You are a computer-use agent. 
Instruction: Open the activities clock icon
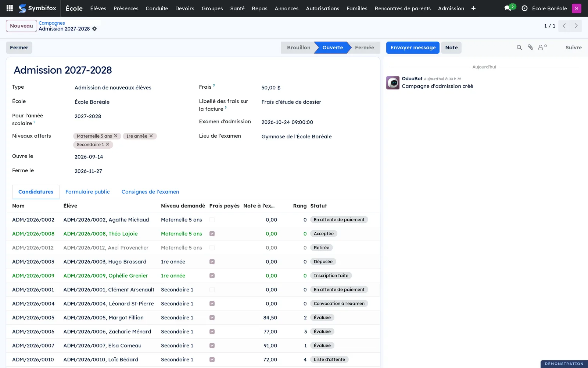pos(524,8)
